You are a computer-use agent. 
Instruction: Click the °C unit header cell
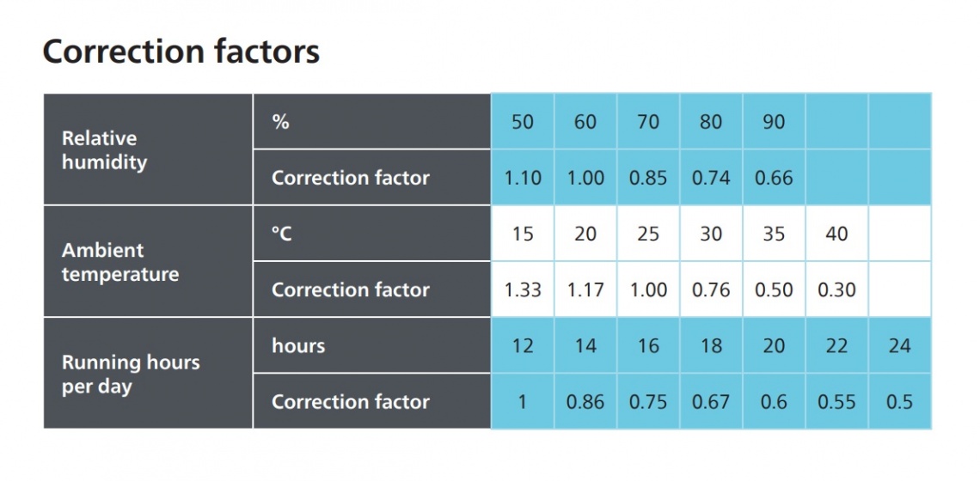tap(372, 234)
